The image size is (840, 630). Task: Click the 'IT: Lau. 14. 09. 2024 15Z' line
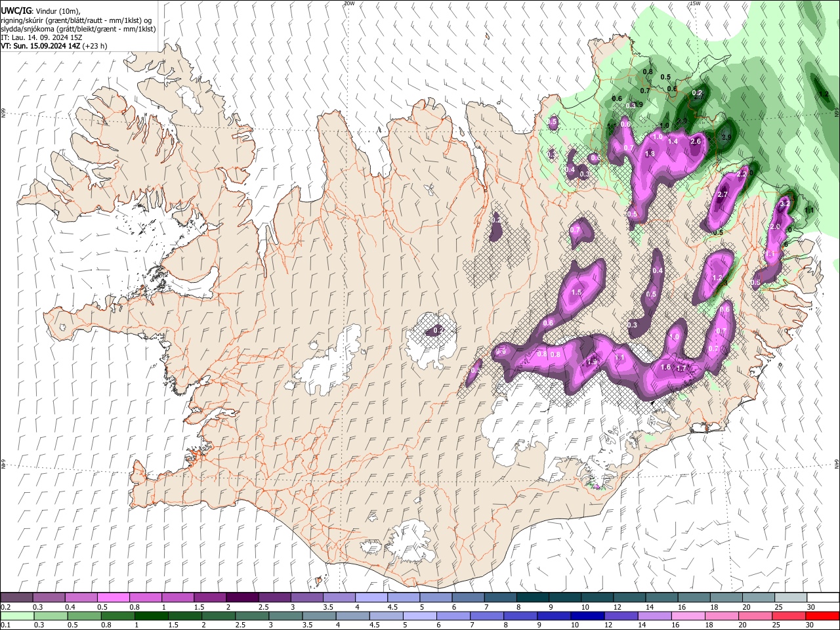pos(41,37)
